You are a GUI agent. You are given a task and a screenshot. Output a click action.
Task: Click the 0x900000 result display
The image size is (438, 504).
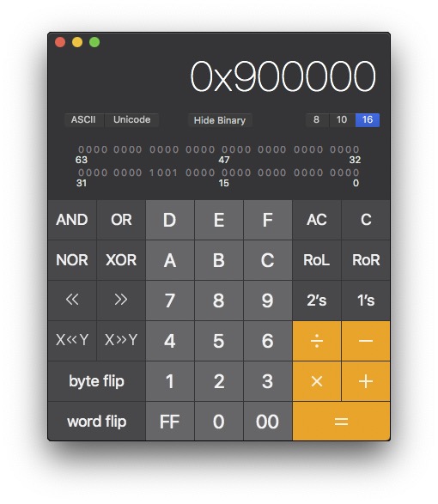tap(283, 76)
